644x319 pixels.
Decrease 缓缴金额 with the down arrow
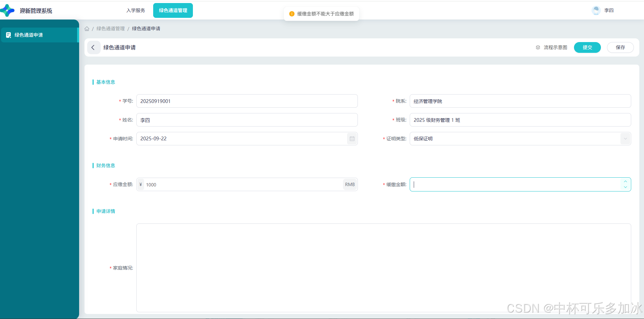(625, 187)
